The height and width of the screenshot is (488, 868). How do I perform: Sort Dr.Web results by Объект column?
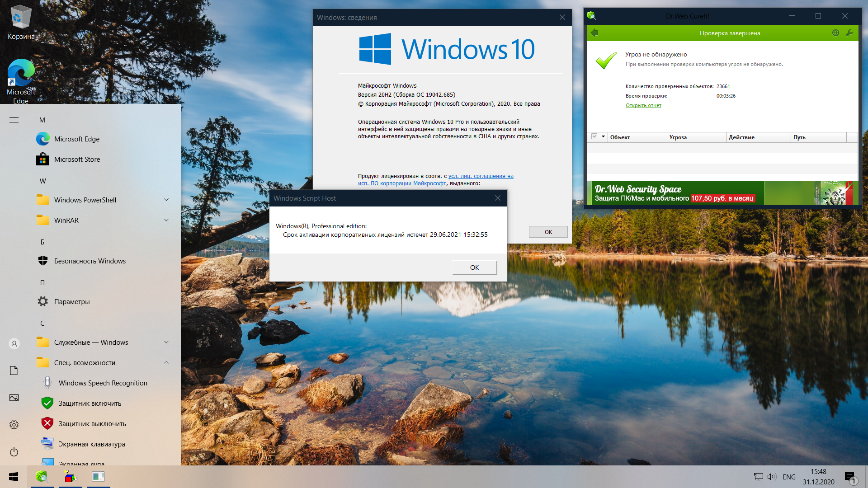(637, 137)
